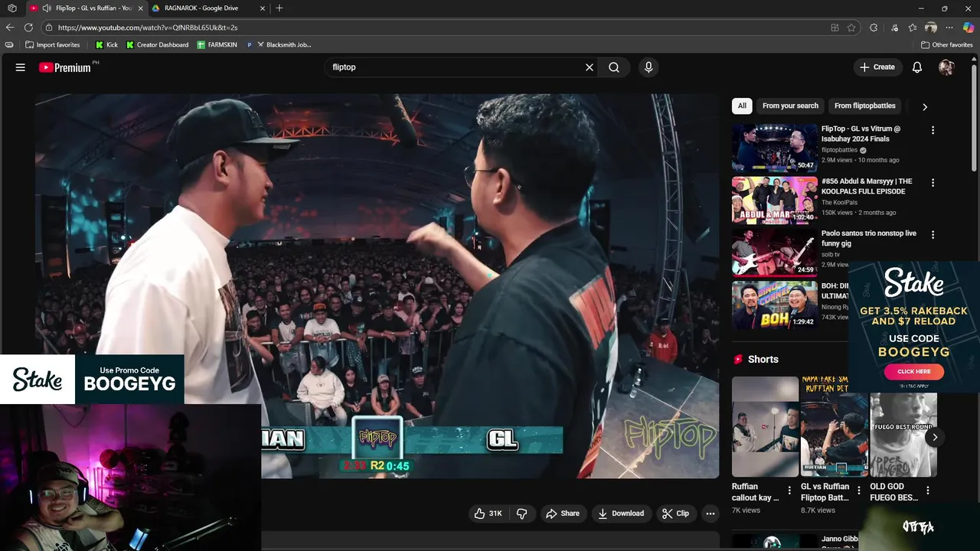Open the GL vs Ruffian short thumbnail
The height and width of the screenshot is (551, 980).
pyautogui.click(x=834, y=426)
